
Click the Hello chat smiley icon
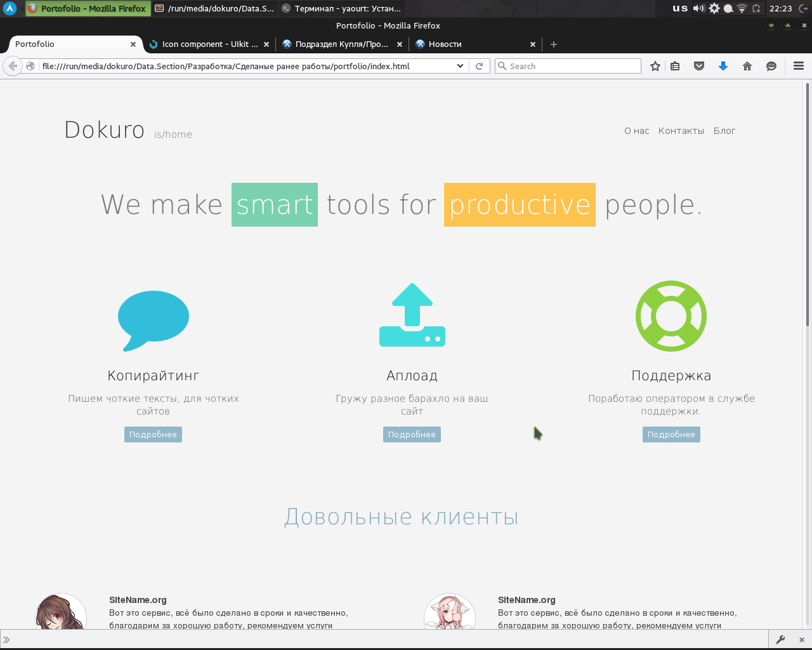pos(771,66)
